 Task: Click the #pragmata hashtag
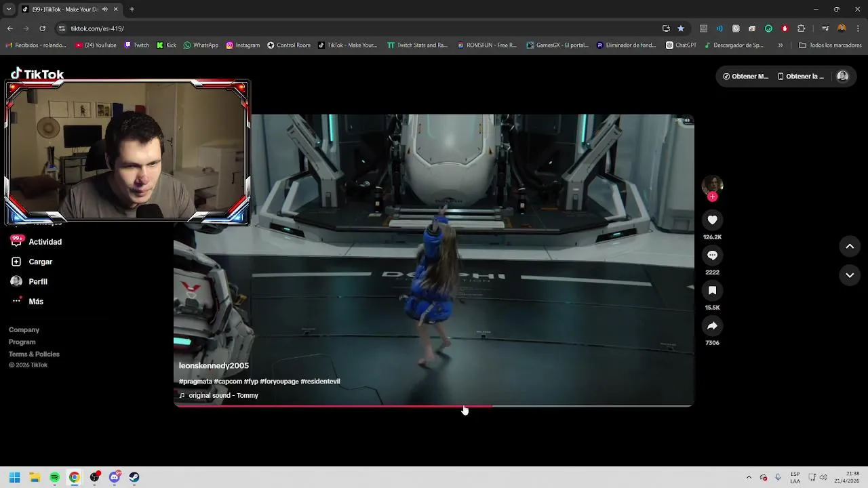click(x=195, y=382)
